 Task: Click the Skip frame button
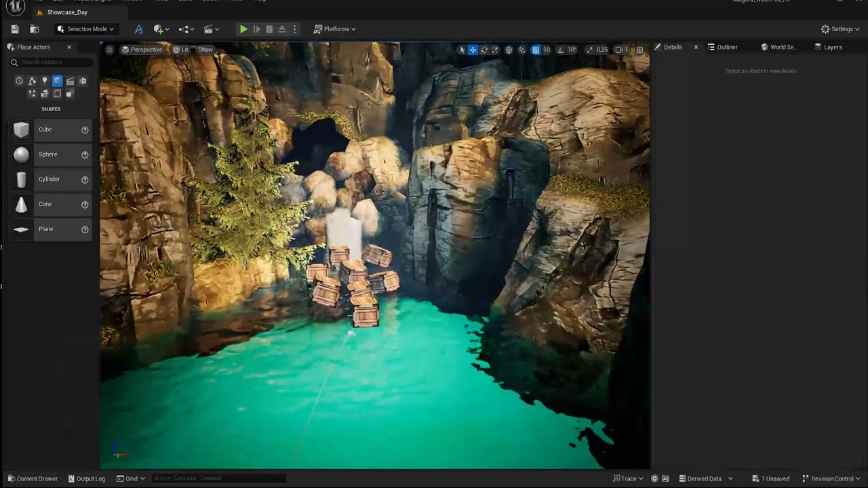click(257, 29)
